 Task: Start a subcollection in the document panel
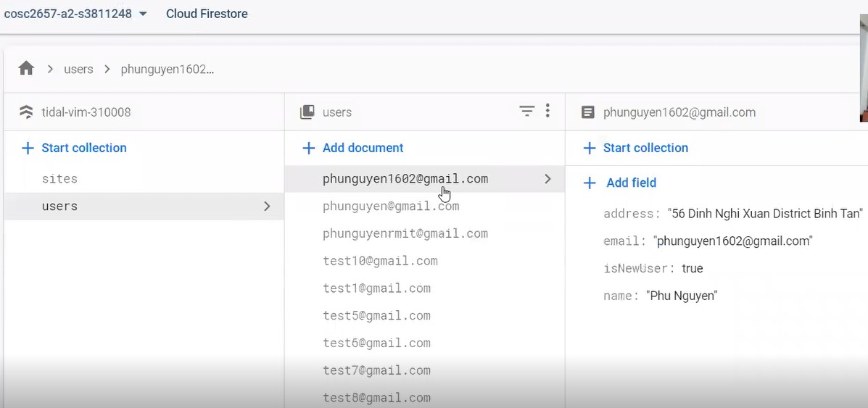[635, 148]
